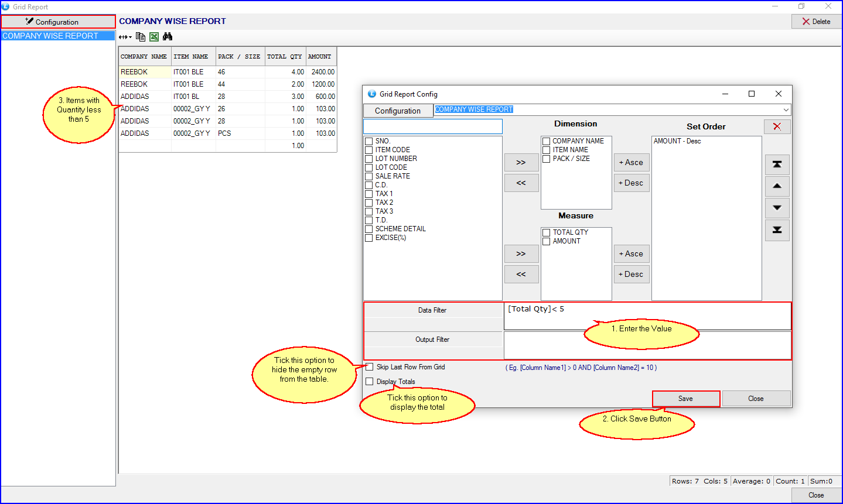
Task: Click the red X clear-order icon button
Action: click(x=777, y=126)
